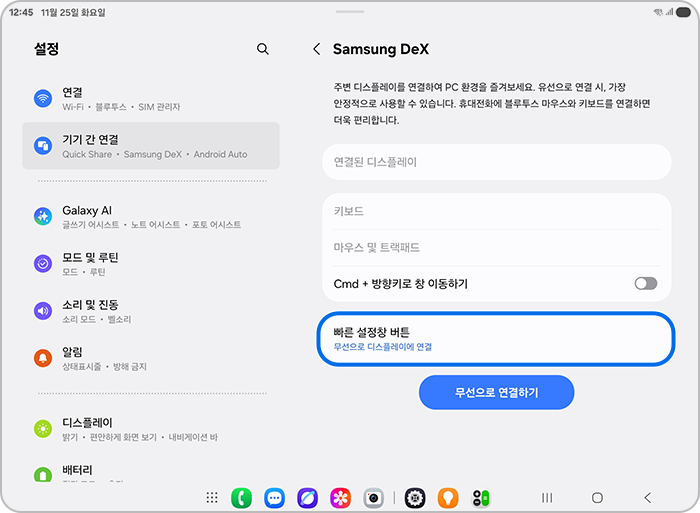Open Galaxy AI settings

click(151, 217)
